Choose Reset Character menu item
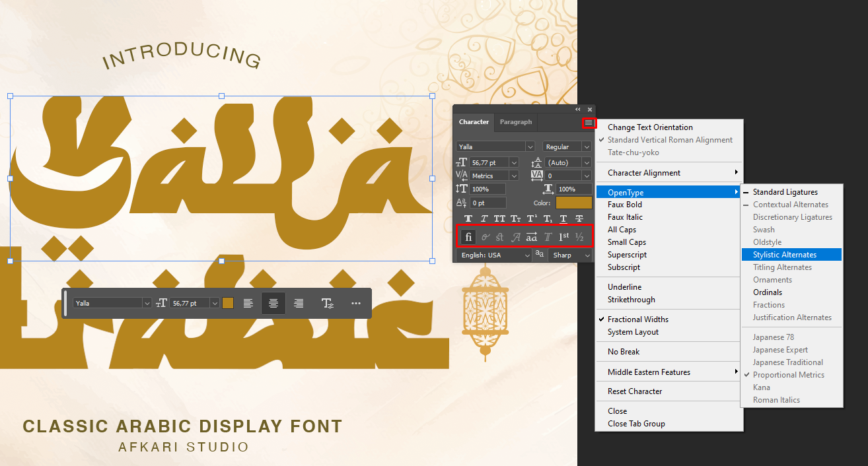Image resolution: width=868 pixels, height=466 pixels. coord(669,391)
